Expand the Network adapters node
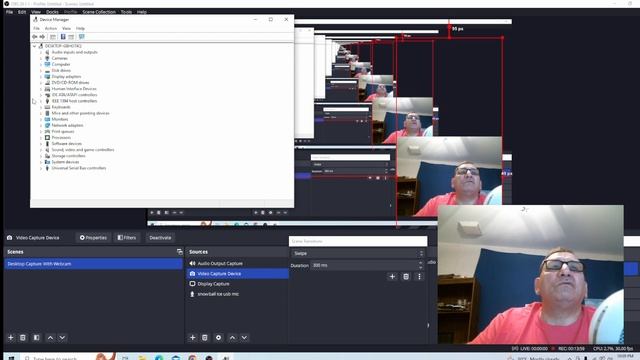640x360 pixels. click(41, 125)
